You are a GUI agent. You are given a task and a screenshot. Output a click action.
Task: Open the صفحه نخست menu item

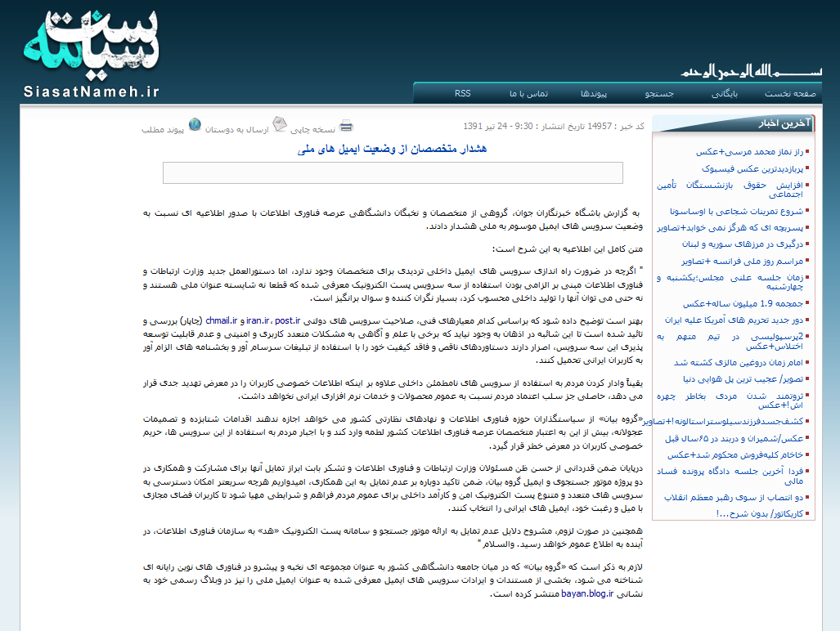790,94
